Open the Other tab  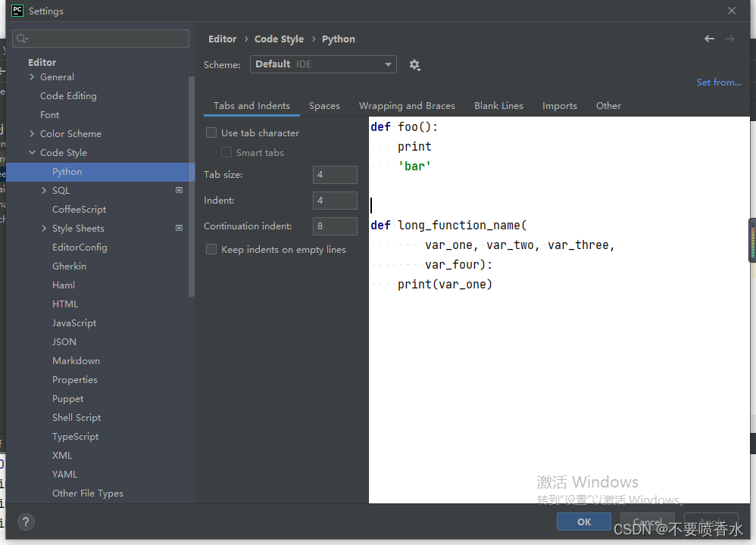pos(608,105)
